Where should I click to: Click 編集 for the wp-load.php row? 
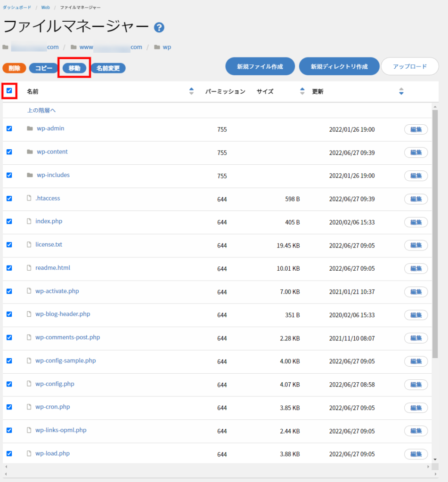point(416,454)
